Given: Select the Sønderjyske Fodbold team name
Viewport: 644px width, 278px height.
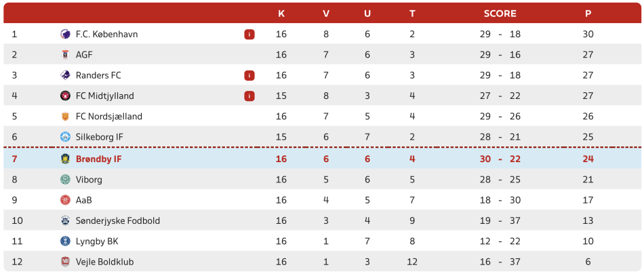Looking at the screenshot, I should (118, 221).
